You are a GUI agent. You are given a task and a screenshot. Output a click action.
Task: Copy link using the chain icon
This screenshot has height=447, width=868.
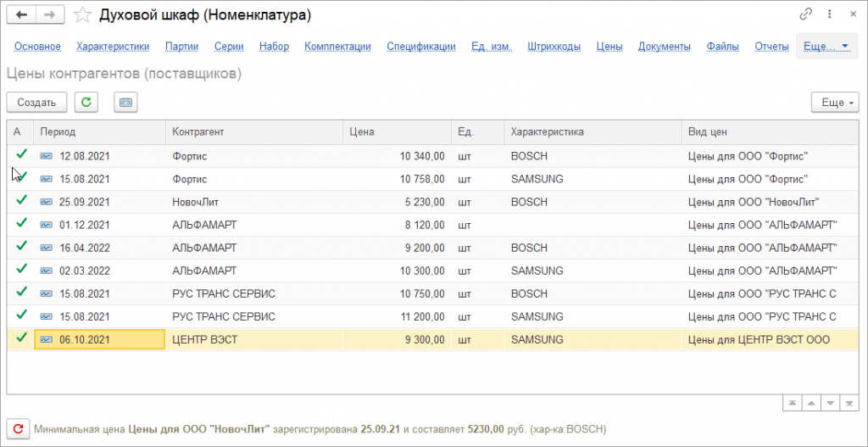[806, 14]
